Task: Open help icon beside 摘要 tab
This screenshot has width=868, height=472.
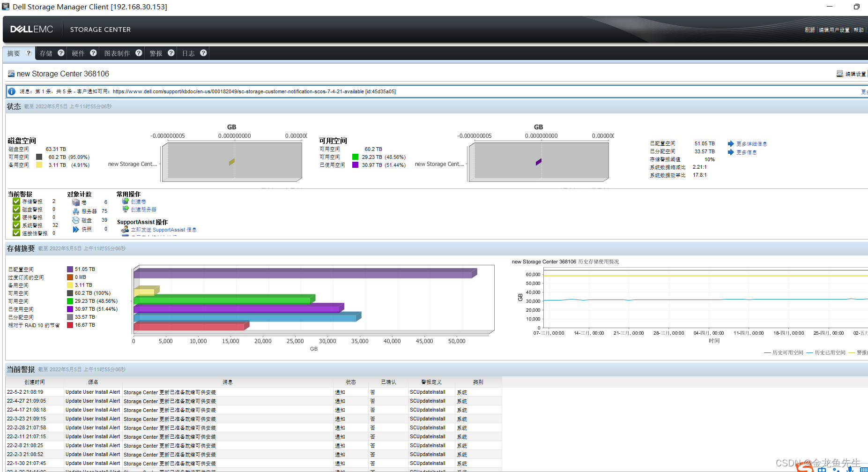Action: [x=28, y=53]
